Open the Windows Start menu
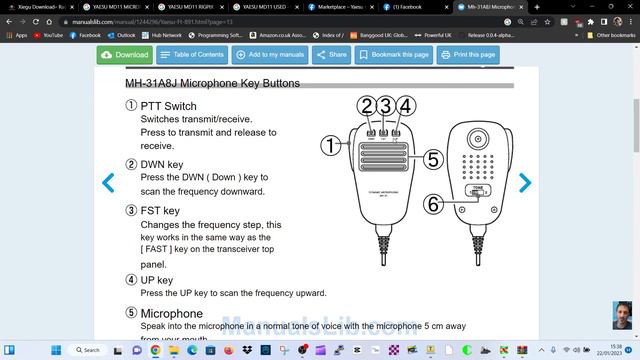The width and height of the screenshot is (640, 360). tap(56, 350)
